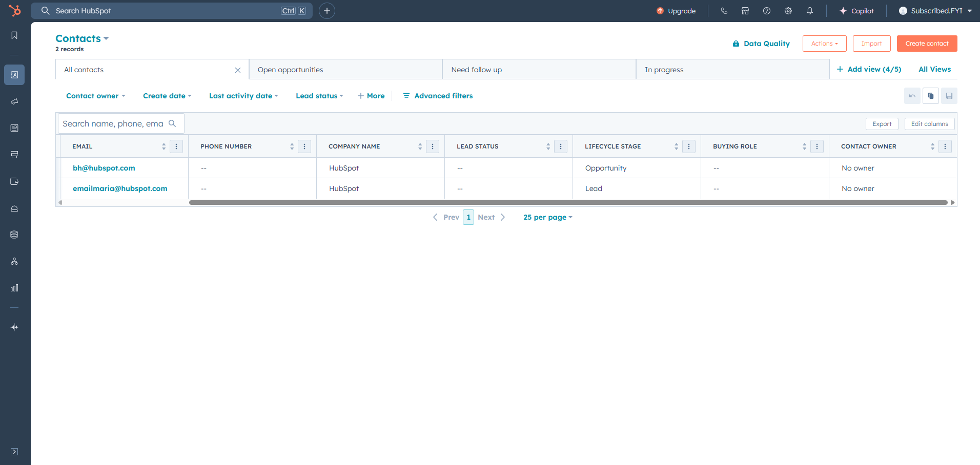Image resolution: width=980 pixels, height=465 pixels.
Task: Open the Bookmarks sidebar icon
Action: pyautogui.click(x=14, y=35)
